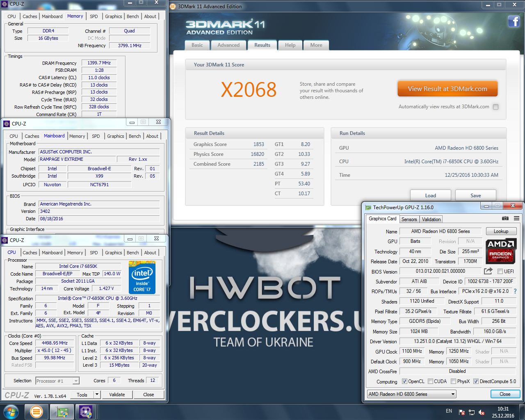The width and height of the screenshot is (525, 420).
Task: Click the muted volume tray icon
Action: [x=482, y=412]
